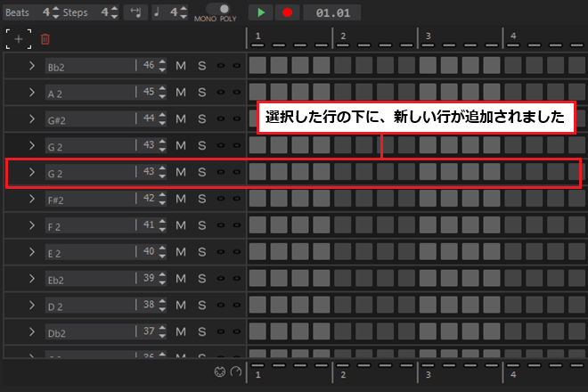Delete row with red trash icon
The image size is (588, 392).
(x=45, y=39)
